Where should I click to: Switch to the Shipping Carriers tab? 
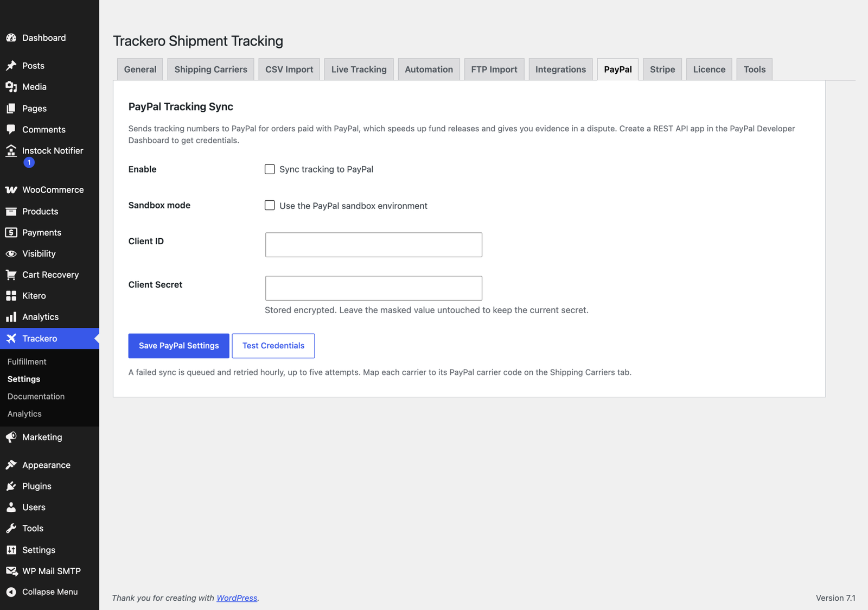(210, 69)
